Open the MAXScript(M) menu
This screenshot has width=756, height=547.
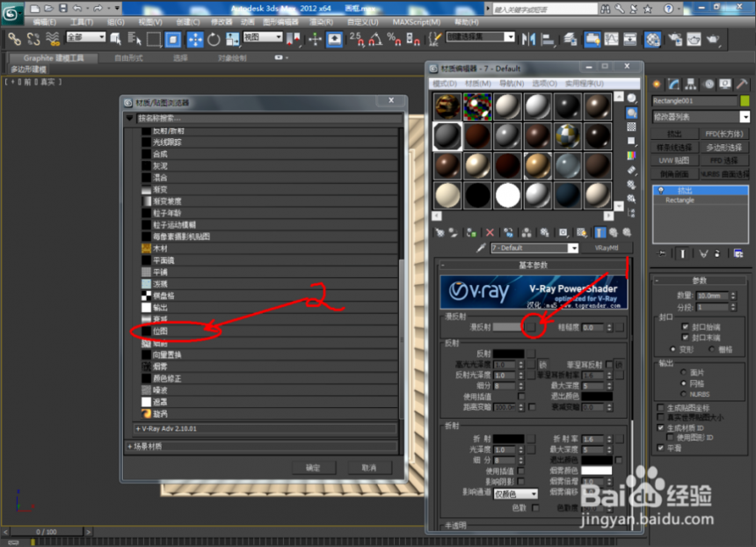click(416, 22)
